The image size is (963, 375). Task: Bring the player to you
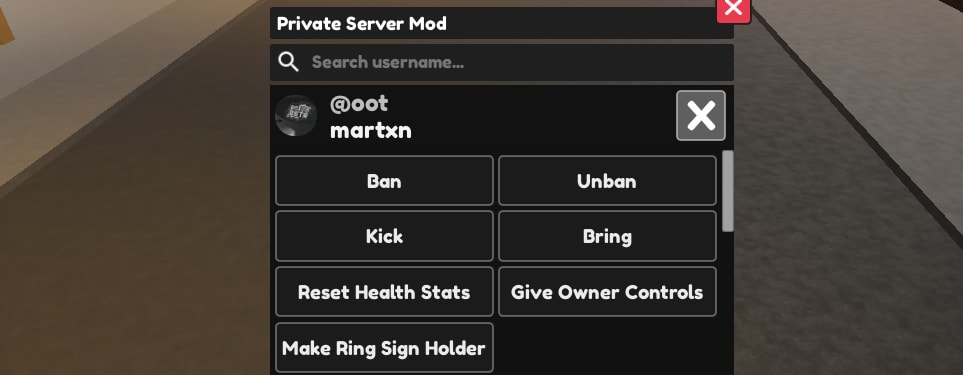pyautogui.click(x=607, y=236)
